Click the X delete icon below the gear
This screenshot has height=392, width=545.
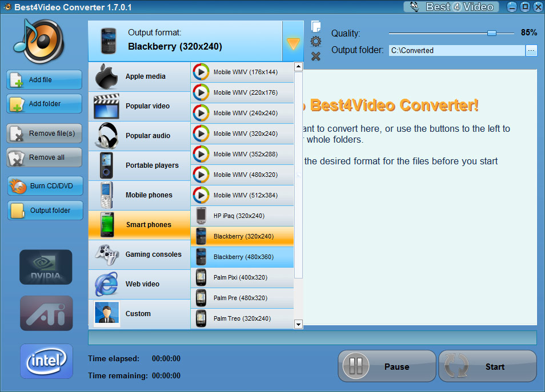[315, 56]
